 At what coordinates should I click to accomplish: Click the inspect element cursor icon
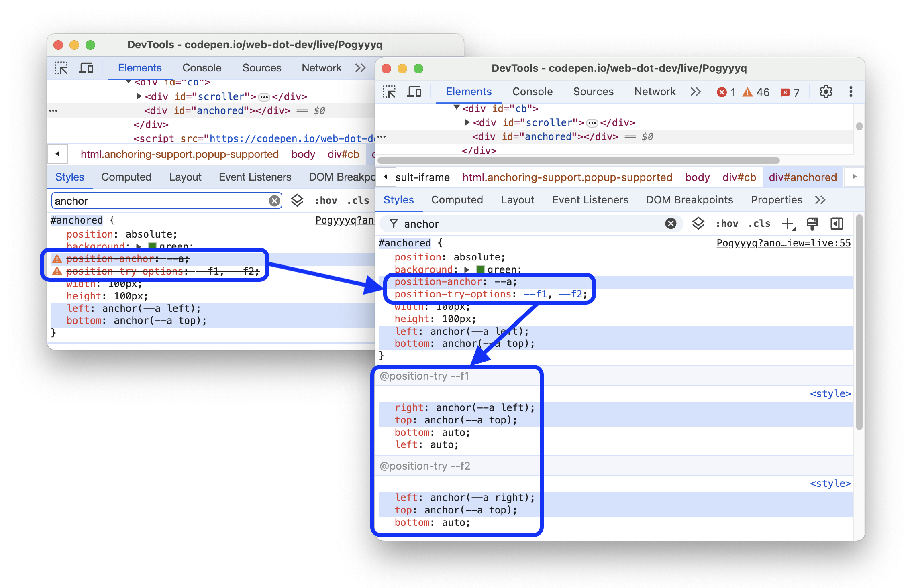click(64, 69)
